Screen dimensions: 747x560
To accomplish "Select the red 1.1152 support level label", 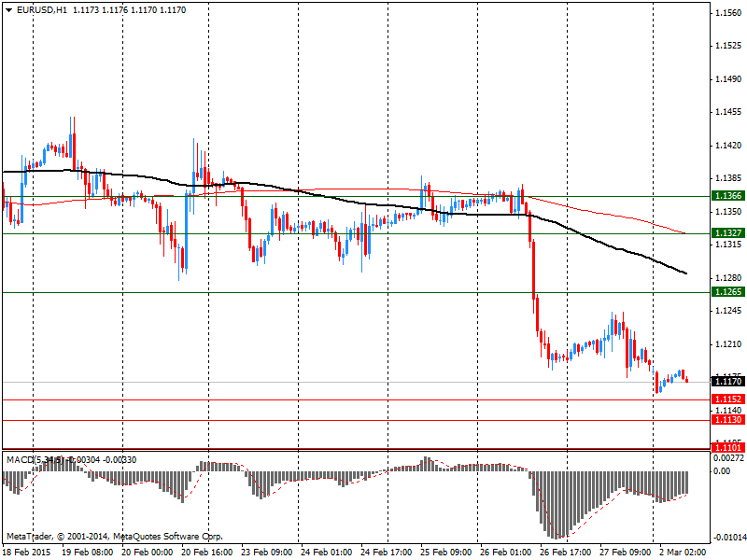I will point(727,399).
